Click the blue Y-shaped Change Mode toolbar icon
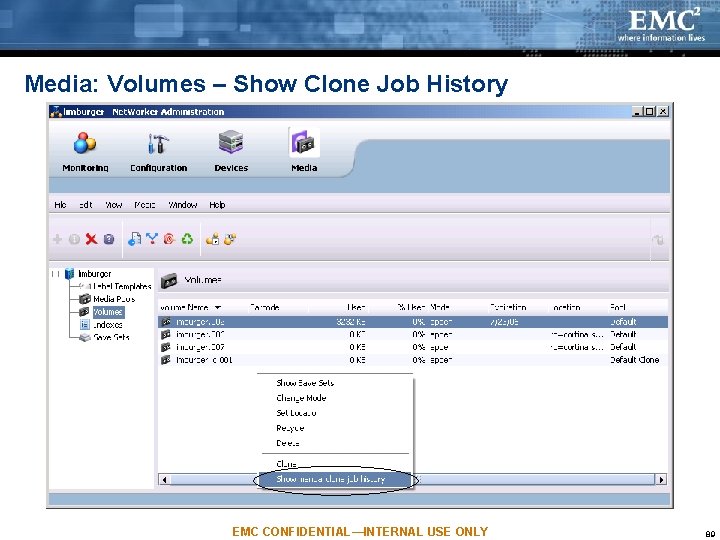The width and height of the screenshot is (720, 540). pos(152,238)
